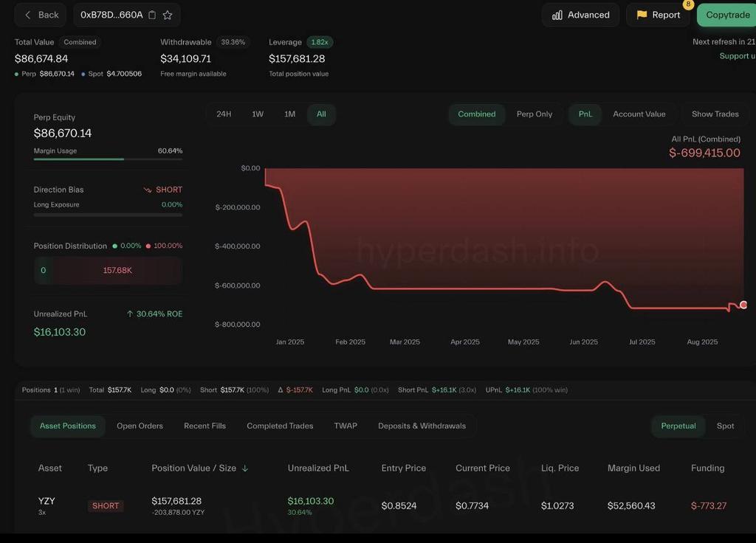This screenshot has height=543, width=756.
Task: Click the Combined badge next to Total Value
Action: pyautogui.click(x=80, y=42)
